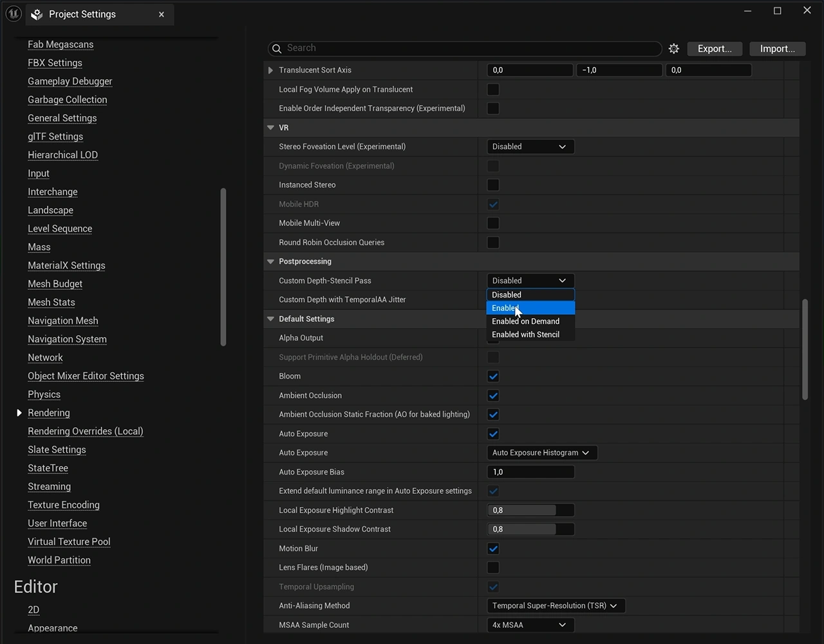Open Interchange settings

(x=53, y=192)
